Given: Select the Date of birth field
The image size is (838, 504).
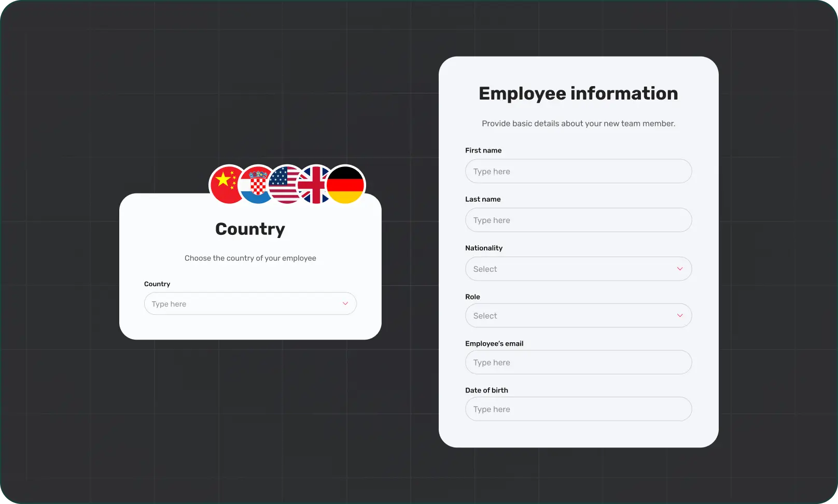Looking at the screenshot, I should coord(578,409).
